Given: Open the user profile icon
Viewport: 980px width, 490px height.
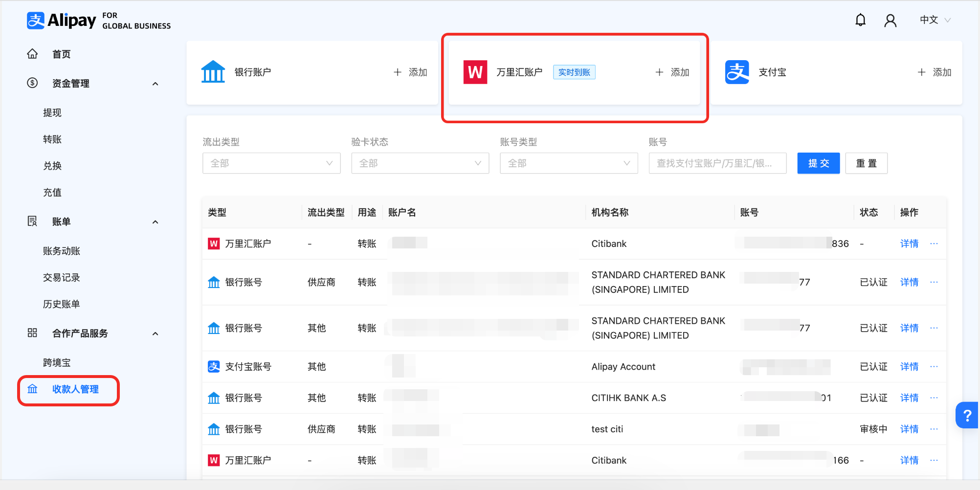Looking at the screenshot, I should pos(890,20).
